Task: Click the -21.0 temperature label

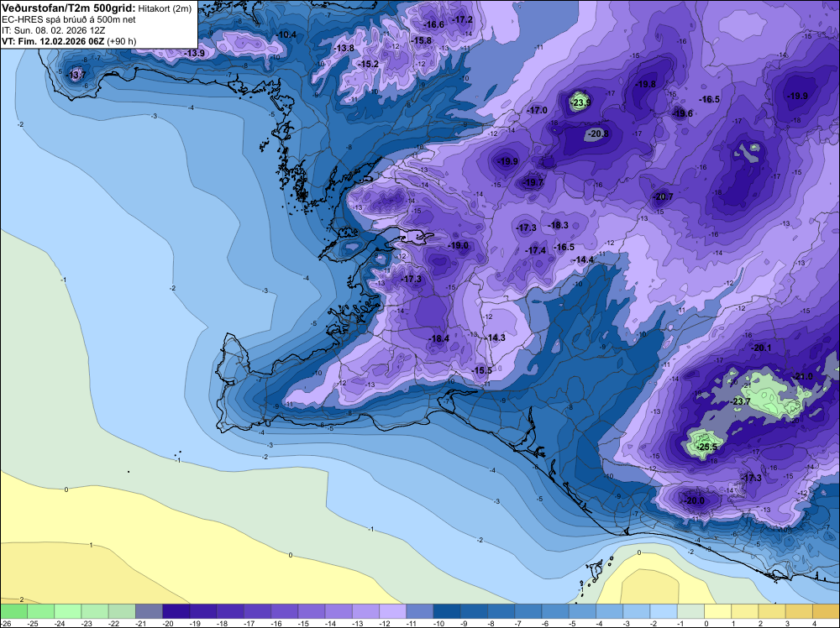Action: point(802,376)
